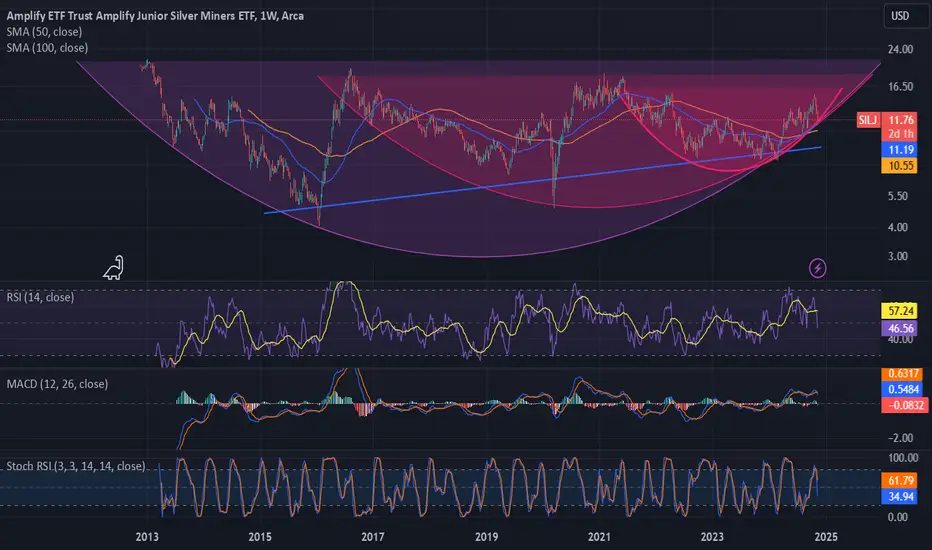Click the 40.00 RSI axis label
Image resolution: width=932 pixels, height=550 pixels.
900,340
